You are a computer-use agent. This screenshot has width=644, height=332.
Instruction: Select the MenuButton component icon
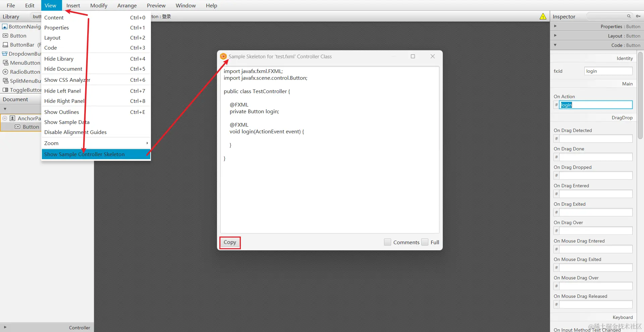(x=22, y=63)
